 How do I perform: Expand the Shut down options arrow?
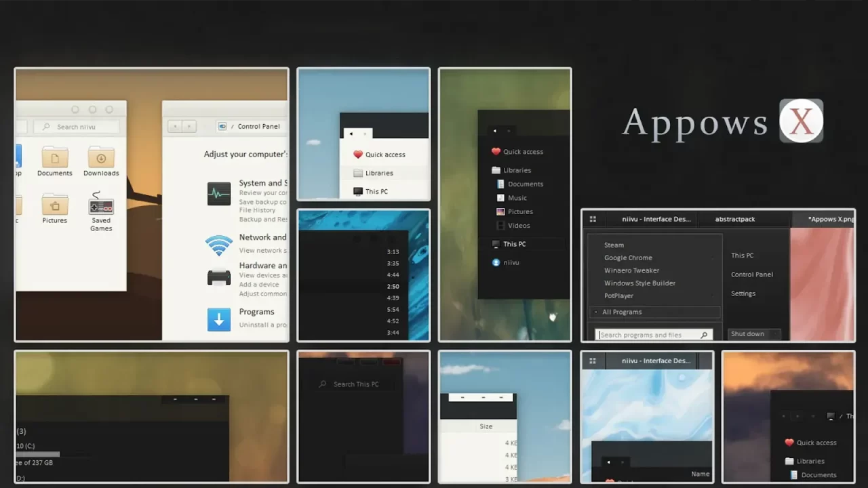pyautogui.click(x=776, y=334)
